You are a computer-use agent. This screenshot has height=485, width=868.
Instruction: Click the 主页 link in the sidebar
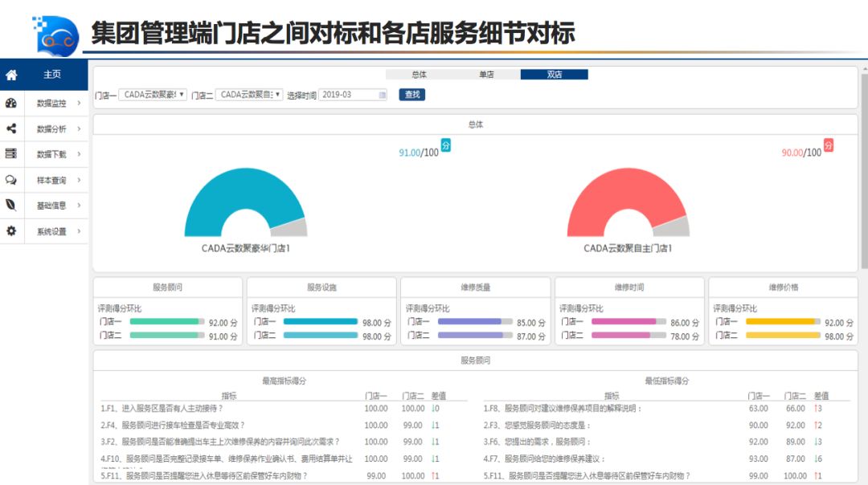51,75
